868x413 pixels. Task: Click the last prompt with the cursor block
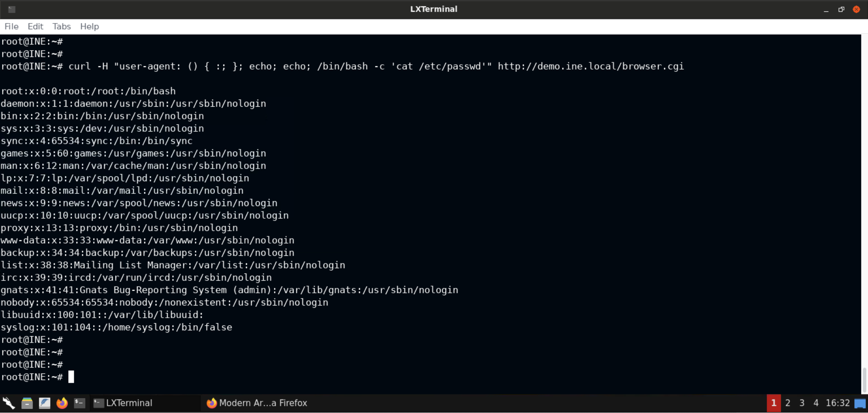click(x=37, y=377)
